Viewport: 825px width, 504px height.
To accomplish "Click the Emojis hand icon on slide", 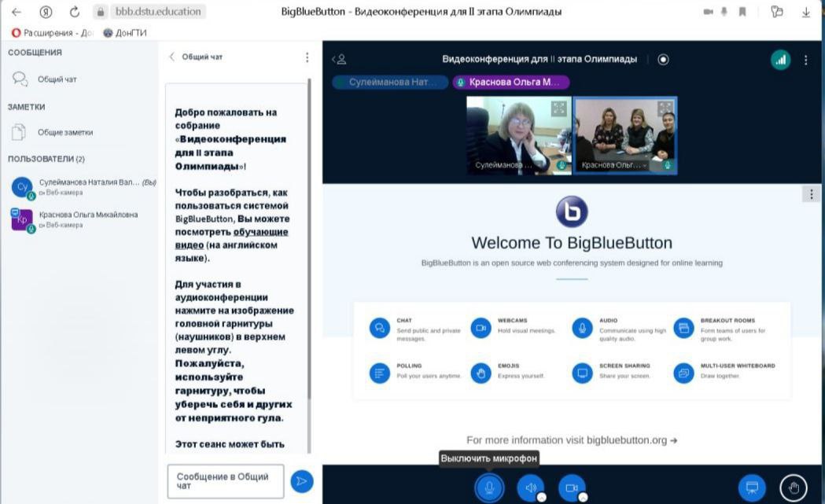I will pos(481,373).
